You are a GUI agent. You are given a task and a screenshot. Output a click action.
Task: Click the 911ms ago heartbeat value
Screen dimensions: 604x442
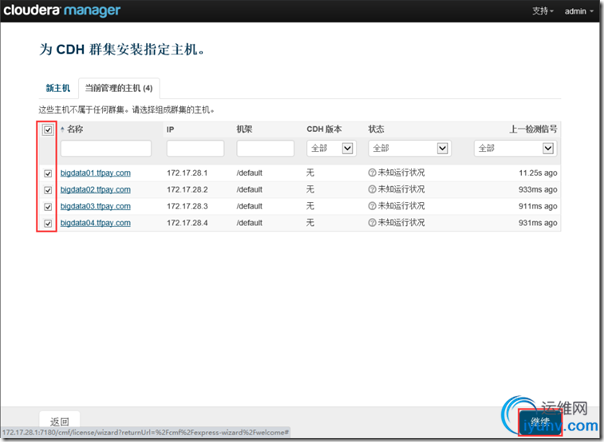click(538, 206)
